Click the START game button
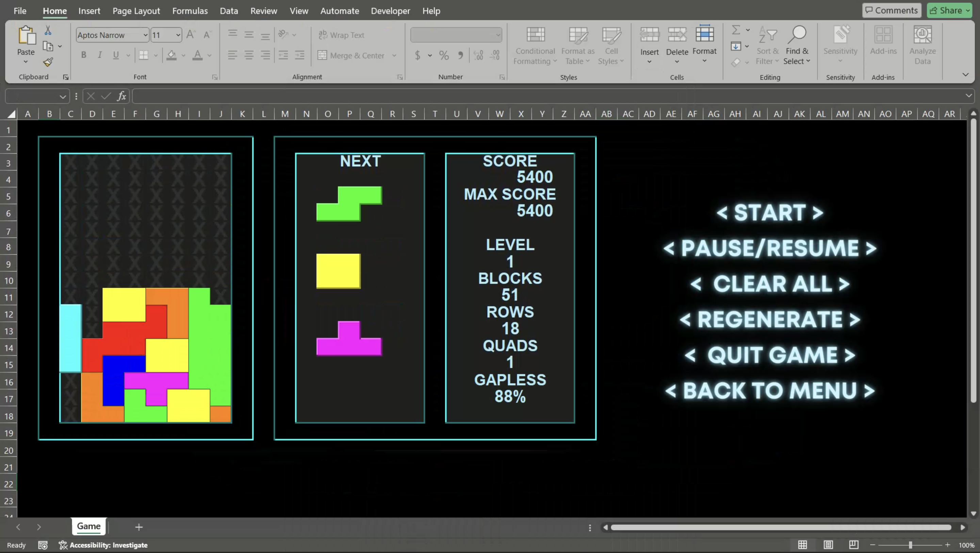Image resolution: width=980 pixels, height=553 pixels. click(x=770, y=212)
